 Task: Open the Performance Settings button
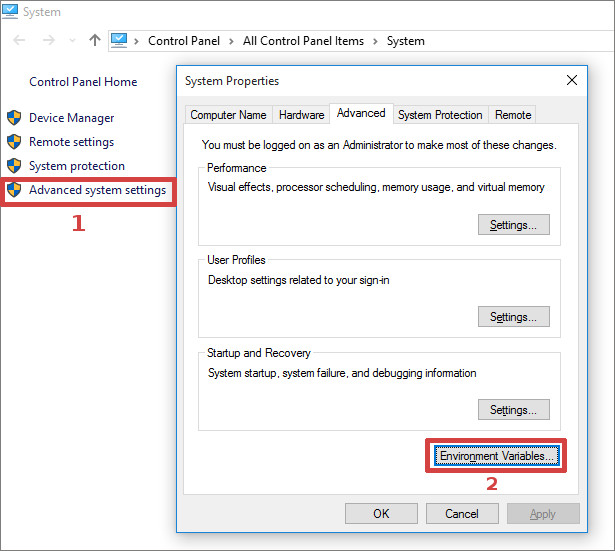513,225
